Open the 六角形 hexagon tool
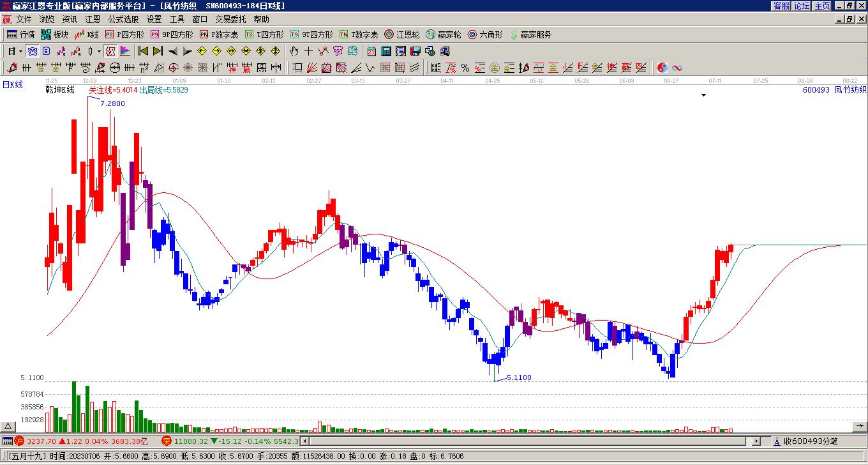This screenshot has width=868, height=465. pos(485,34)
